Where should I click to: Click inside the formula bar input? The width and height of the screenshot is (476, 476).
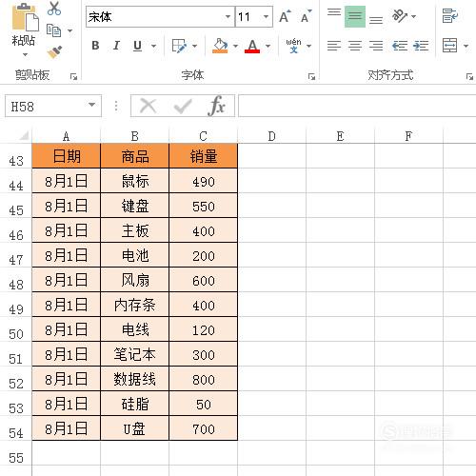[357, 106]
